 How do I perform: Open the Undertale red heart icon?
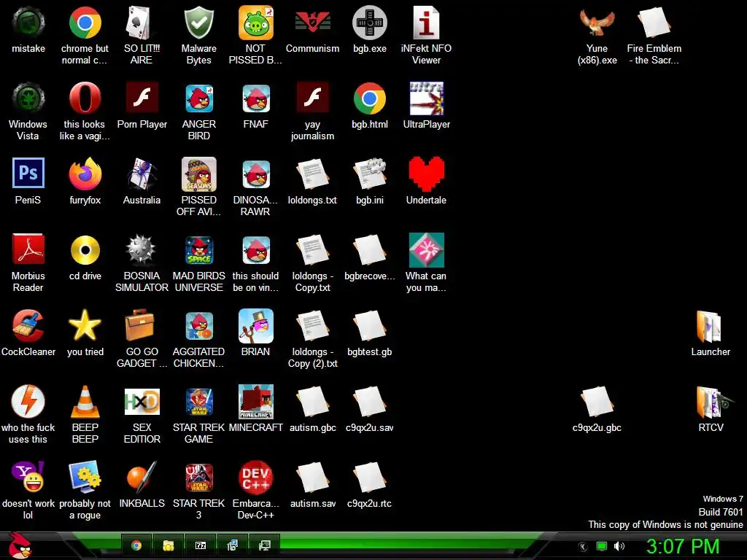pyautogui.click(x=426, y=174)
